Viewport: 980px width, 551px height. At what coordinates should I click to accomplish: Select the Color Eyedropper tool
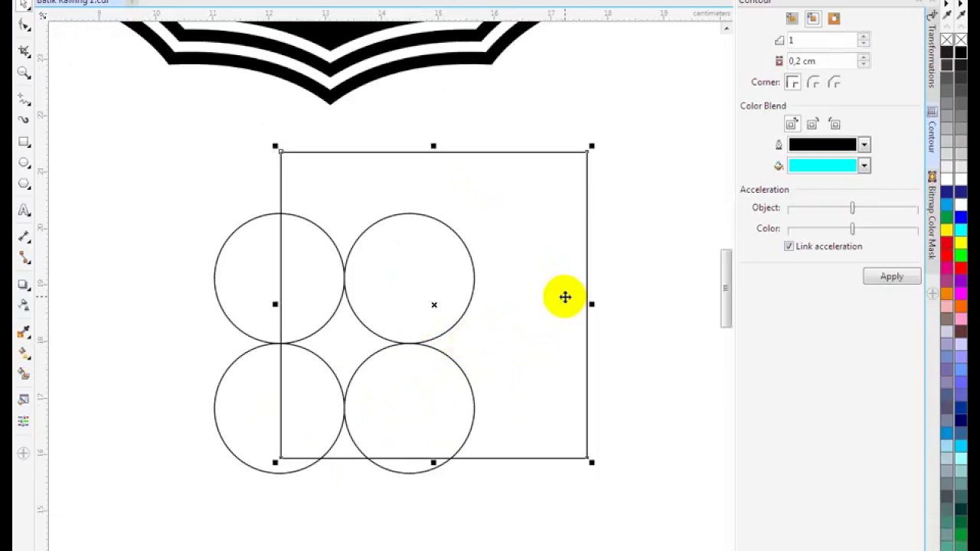[24, 333]
